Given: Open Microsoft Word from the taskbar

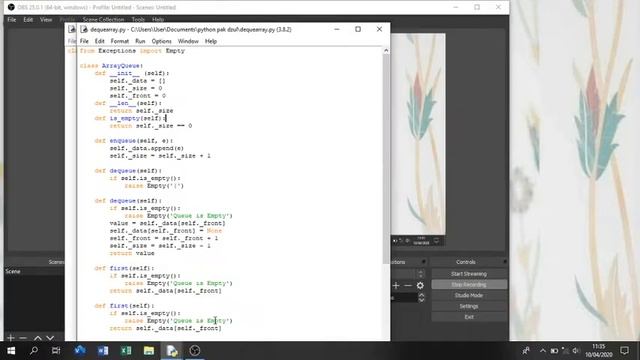Looking at the screenshot, I should [103, 351].
